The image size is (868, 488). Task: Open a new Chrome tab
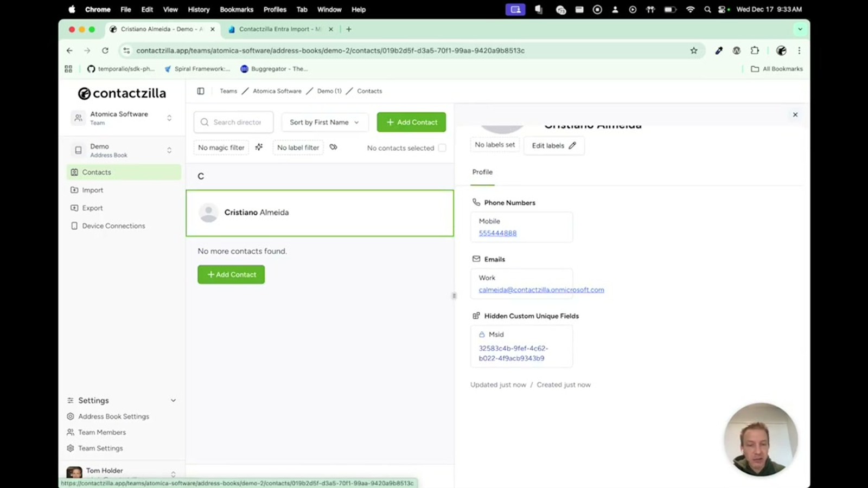pyautogui.click(x=349, y=29)
